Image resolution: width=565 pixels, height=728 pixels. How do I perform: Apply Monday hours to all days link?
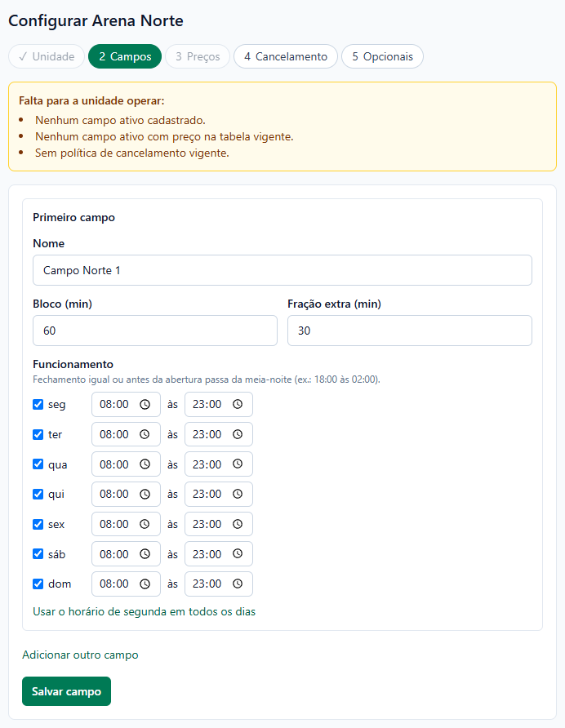[144, 611]
